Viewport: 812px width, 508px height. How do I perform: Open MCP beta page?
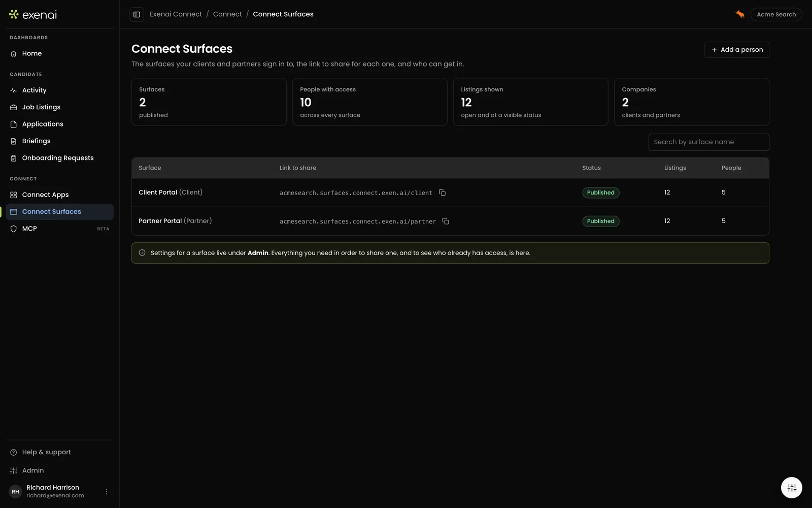pos(60,229)
